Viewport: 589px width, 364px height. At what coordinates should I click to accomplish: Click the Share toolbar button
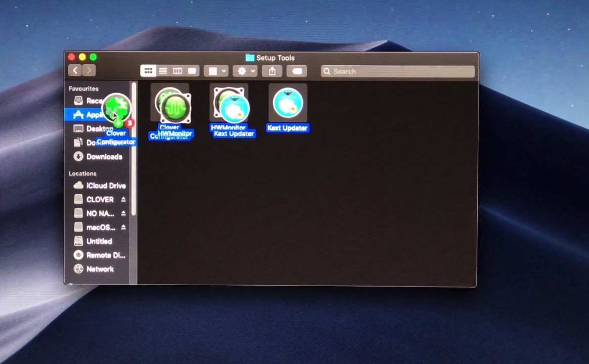(x=273, y=71)
